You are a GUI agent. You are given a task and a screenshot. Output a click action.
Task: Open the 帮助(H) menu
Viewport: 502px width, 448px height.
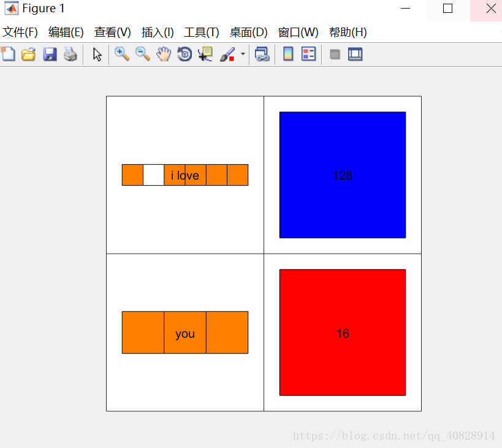(x=348, y=32)
